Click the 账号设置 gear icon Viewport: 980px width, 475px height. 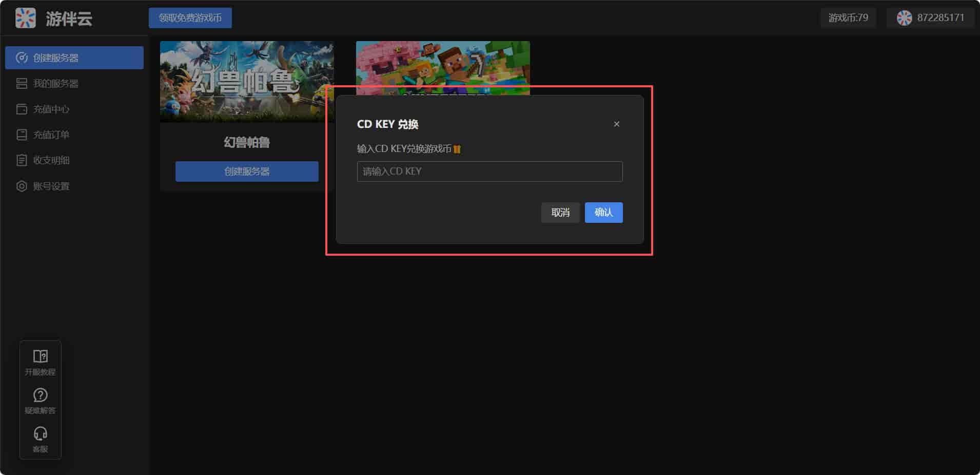(22, 186)
